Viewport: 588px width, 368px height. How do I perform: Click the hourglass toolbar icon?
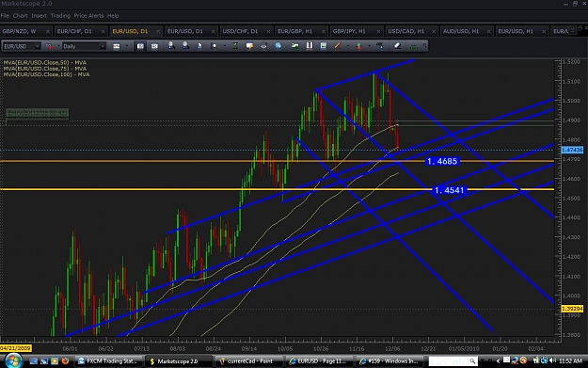[235, 46]
